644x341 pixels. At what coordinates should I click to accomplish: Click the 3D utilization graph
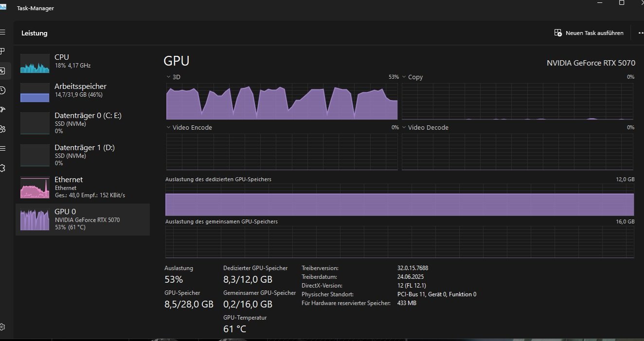pos(282,101)
